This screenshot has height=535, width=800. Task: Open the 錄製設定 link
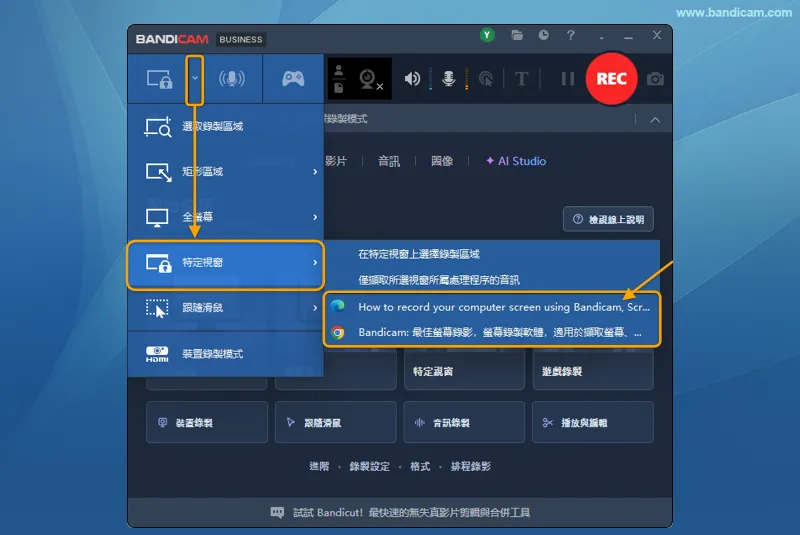[x=369, y=466]
